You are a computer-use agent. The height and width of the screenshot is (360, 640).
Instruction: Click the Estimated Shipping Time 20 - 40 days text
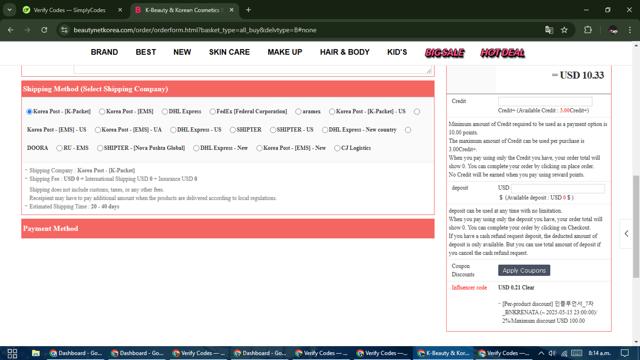coord(74,207)
